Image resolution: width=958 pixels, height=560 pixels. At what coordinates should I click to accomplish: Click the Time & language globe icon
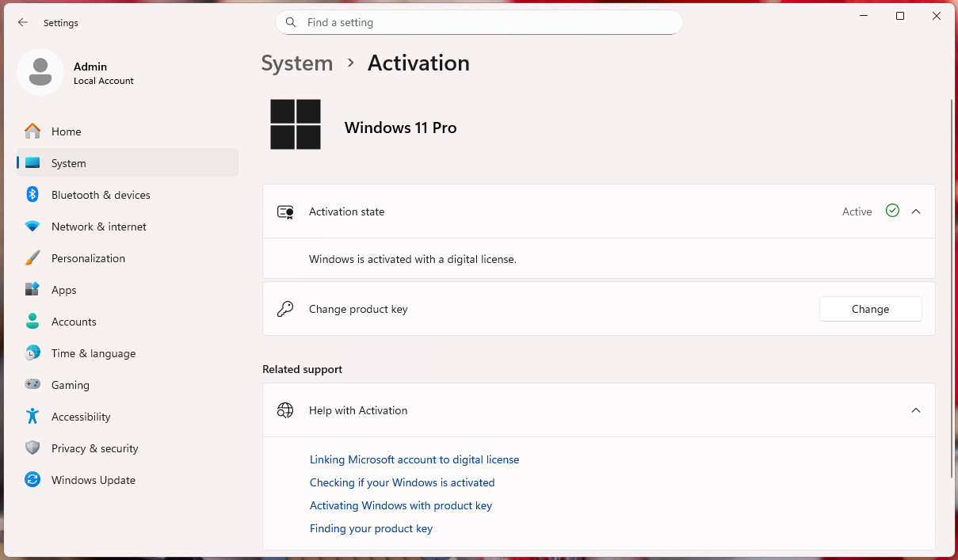coord(32,353)
